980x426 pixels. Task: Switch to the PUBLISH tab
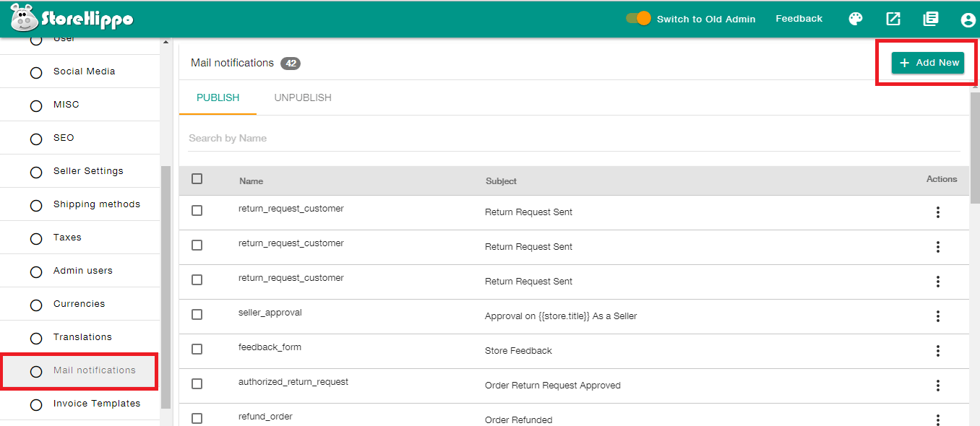218,97
